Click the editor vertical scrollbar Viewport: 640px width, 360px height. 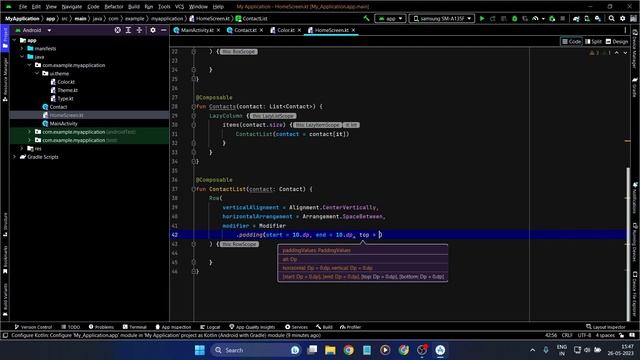[x=628, y=245]
